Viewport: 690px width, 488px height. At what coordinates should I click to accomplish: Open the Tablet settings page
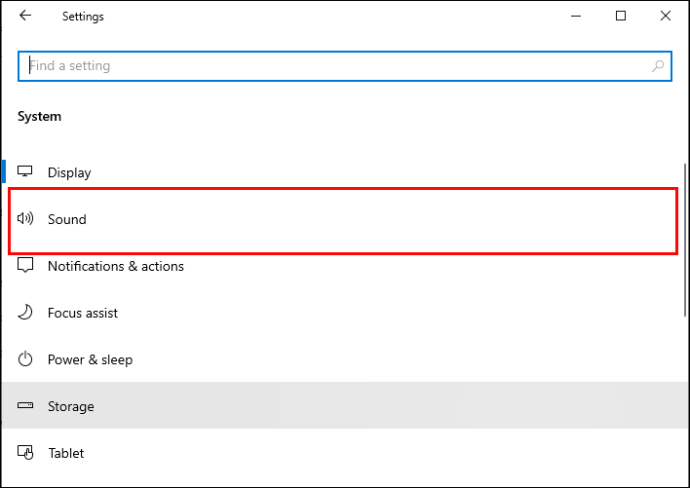[343, 453]
